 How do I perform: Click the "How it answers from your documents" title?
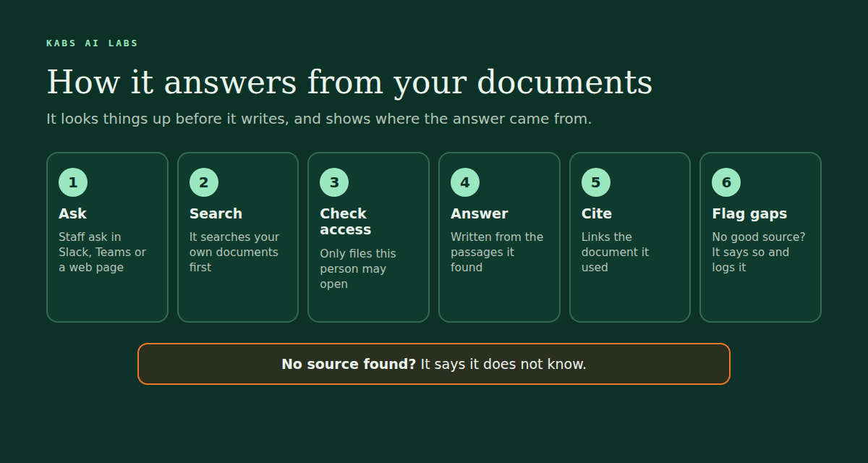click(349, 82)
